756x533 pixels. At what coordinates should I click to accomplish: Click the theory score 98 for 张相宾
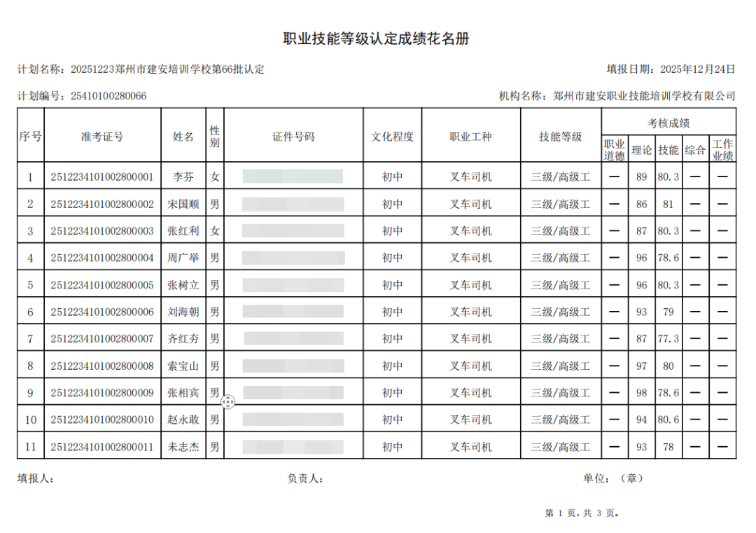tap(641, 393)
